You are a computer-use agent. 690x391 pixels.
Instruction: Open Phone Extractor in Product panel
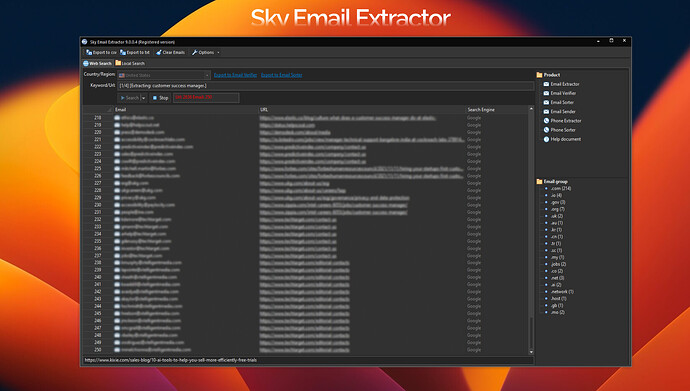click(562, 121)
